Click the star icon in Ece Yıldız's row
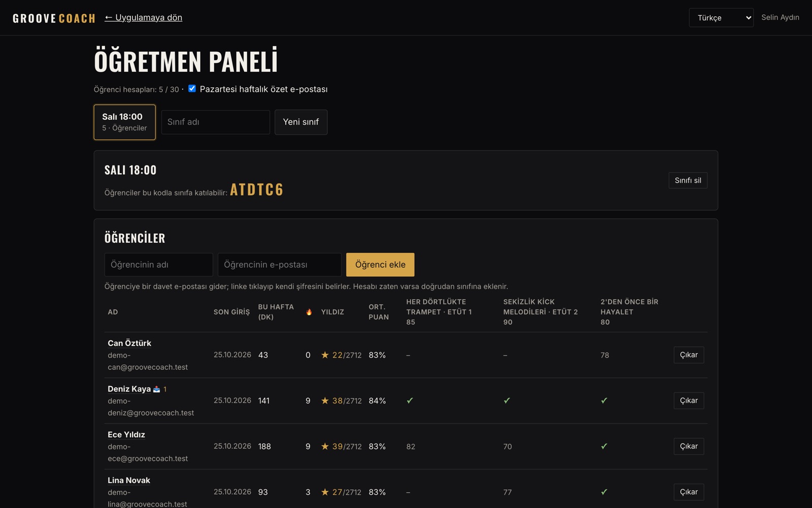 pos(325,447)
